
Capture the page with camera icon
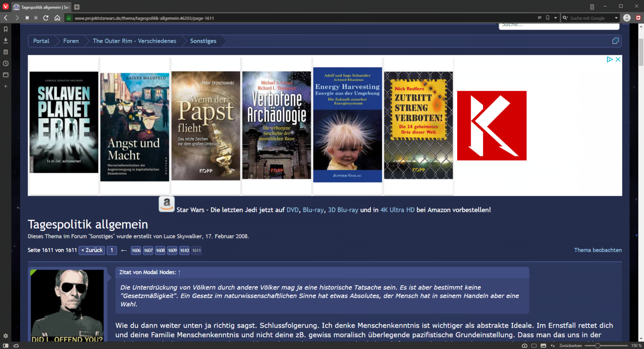(x=524, y=345)
